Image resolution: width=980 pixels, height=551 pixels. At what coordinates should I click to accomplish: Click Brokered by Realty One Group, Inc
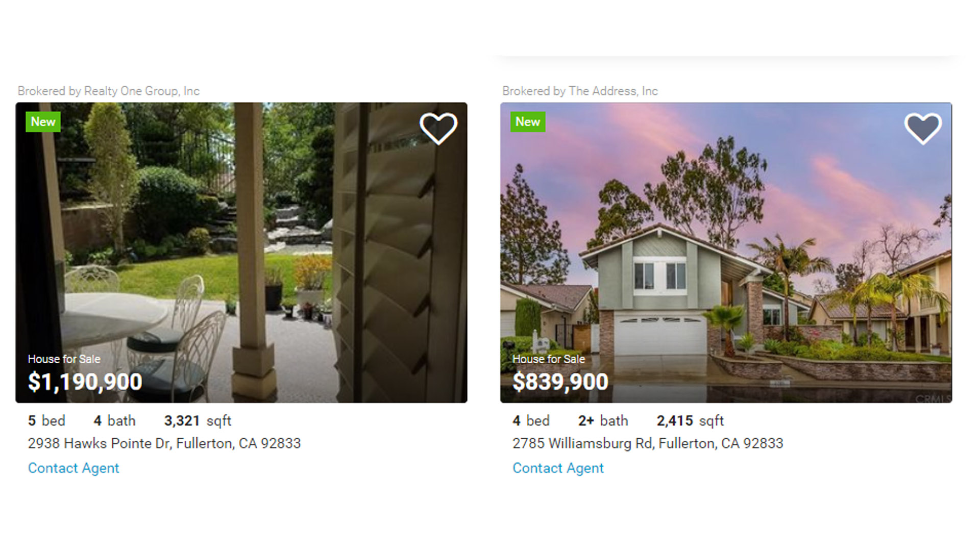pos(108,91)
